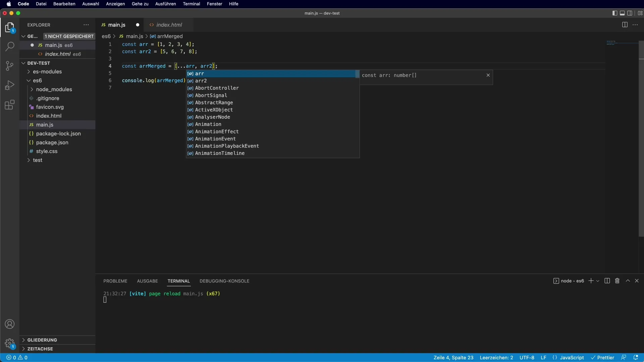Select the TERMINAL panel tab
The width and height of the screenshot is (644, 362).
coord(178,281)
